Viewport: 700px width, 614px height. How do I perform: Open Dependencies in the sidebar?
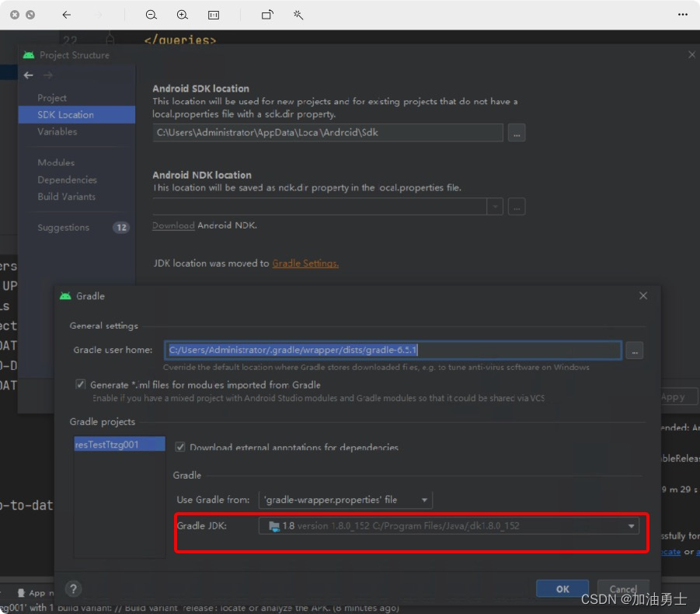pyautogui.click(x=67, y=180)
